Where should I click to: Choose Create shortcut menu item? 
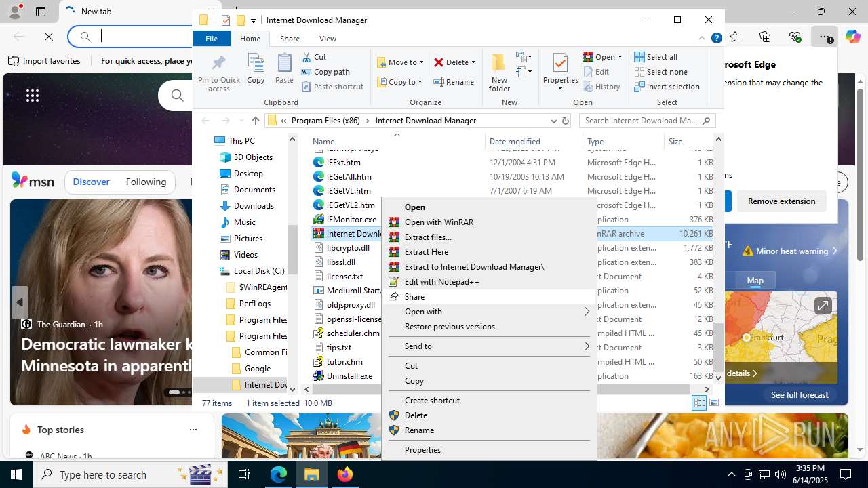(488, 401)
